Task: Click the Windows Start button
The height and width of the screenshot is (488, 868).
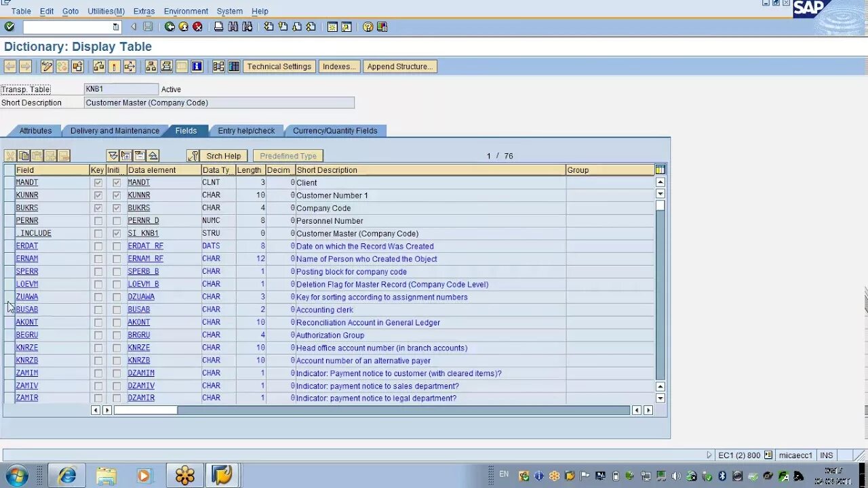Action: pos(16,475)
